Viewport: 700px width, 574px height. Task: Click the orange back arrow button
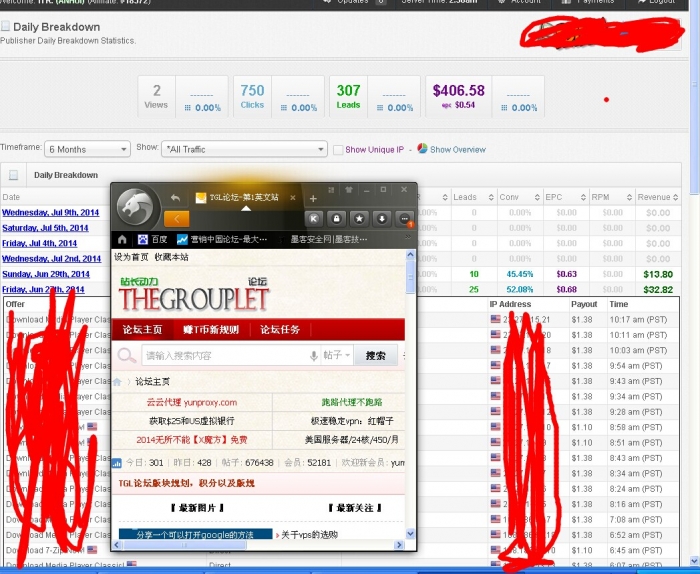(x=177, y=218)
